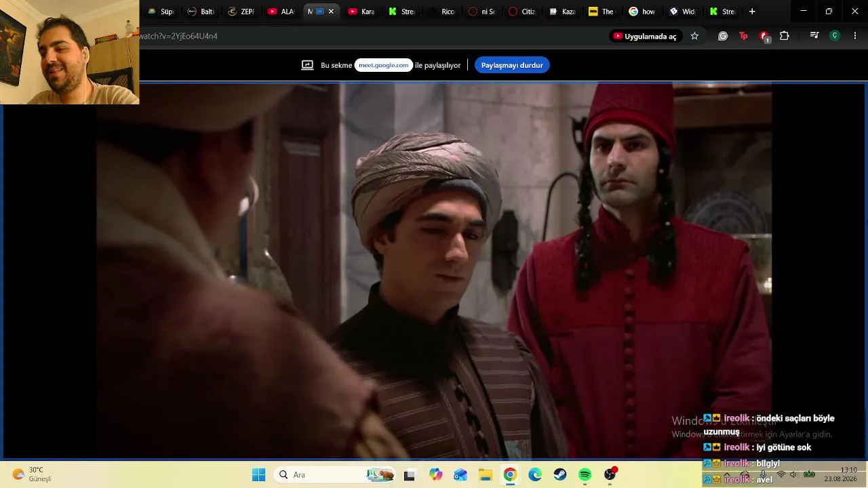Open the Extensions puzzle menu
868x488 pixels.
[785, 36]
